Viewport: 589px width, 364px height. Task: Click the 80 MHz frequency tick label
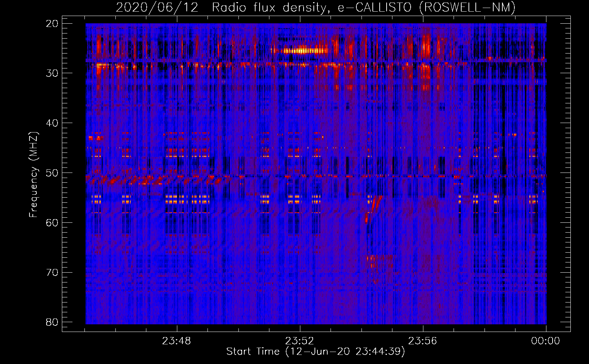click(x=52, y=322)
